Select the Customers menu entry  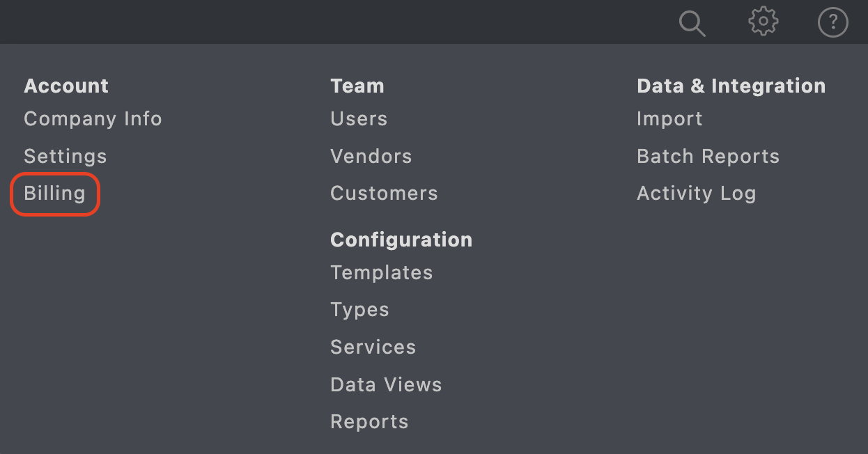384,194
